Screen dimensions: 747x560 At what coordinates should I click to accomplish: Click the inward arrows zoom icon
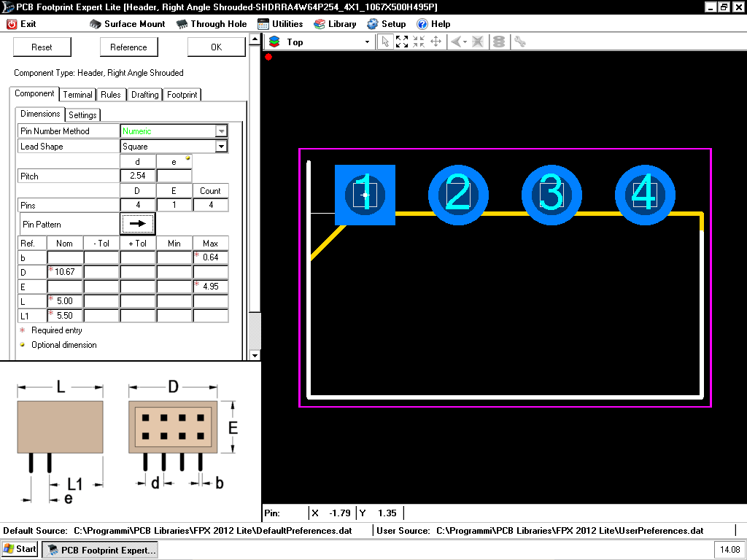click(419, 42)
